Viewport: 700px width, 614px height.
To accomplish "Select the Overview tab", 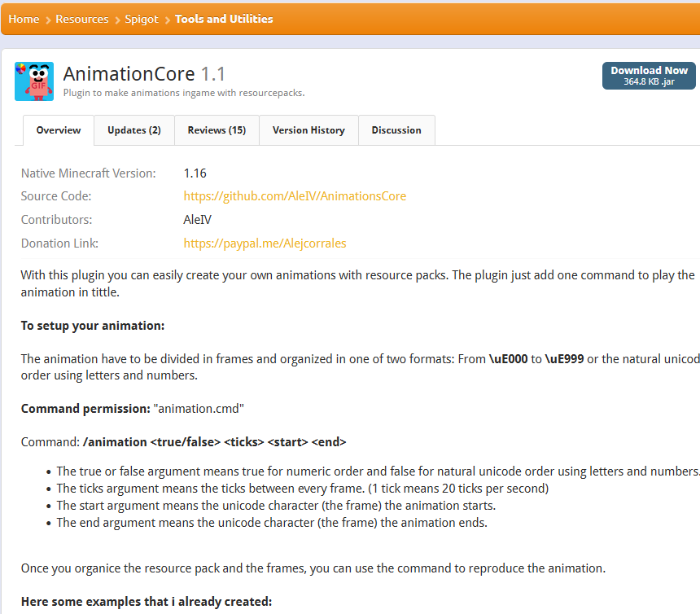I will tap(59, 130).
